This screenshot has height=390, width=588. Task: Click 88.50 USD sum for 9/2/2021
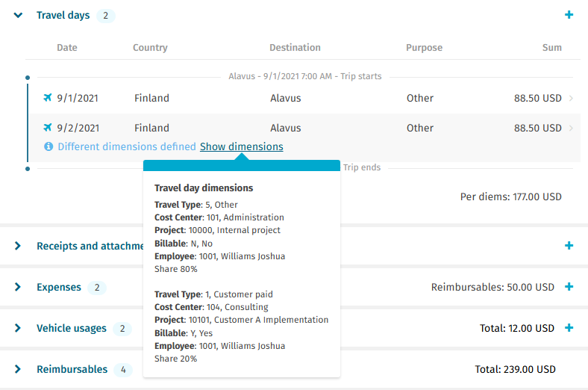click(537, 128)
